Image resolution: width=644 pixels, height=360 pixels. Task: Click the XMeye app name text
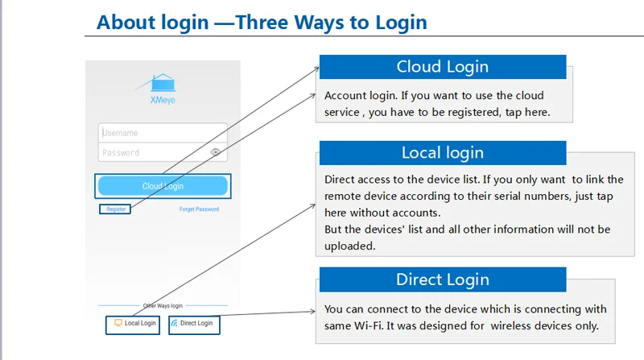(163, 100)
